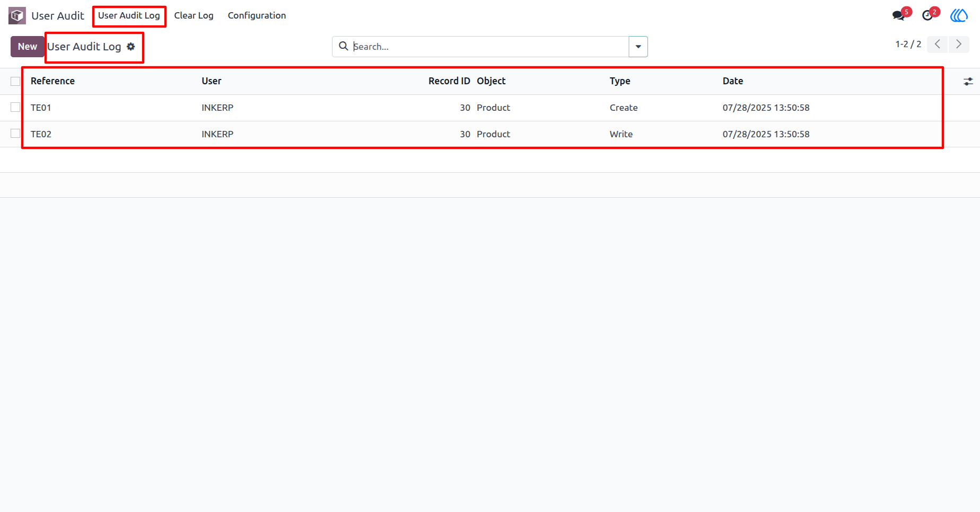Sort by the Record ID column header
The image size is (980, 512).
(x=449, y=81)
